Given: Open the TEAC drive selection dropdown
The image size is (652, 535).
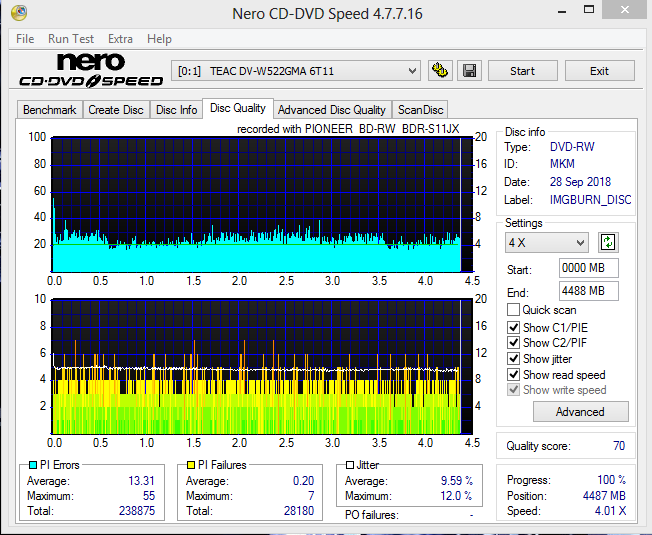Looking at the screenshot, I should point(296,71).
